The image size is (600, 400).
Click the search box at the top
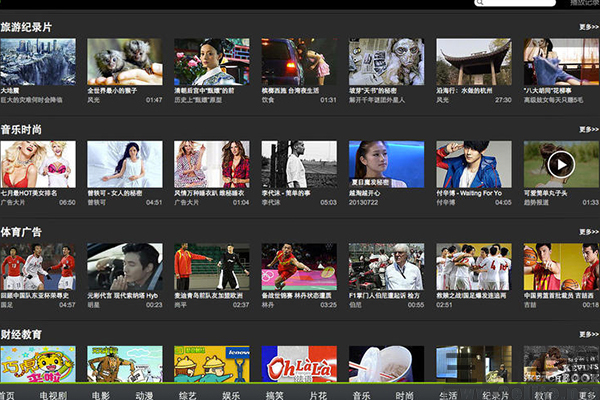click(515, 3)
